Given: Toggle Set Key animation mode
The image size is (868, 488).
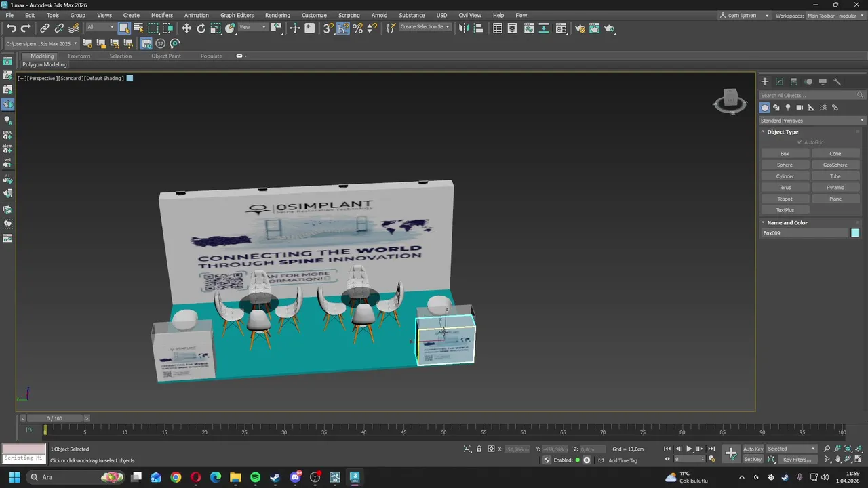Looking at the screenshot, I should pyautogui.click(x=753, y=459).
